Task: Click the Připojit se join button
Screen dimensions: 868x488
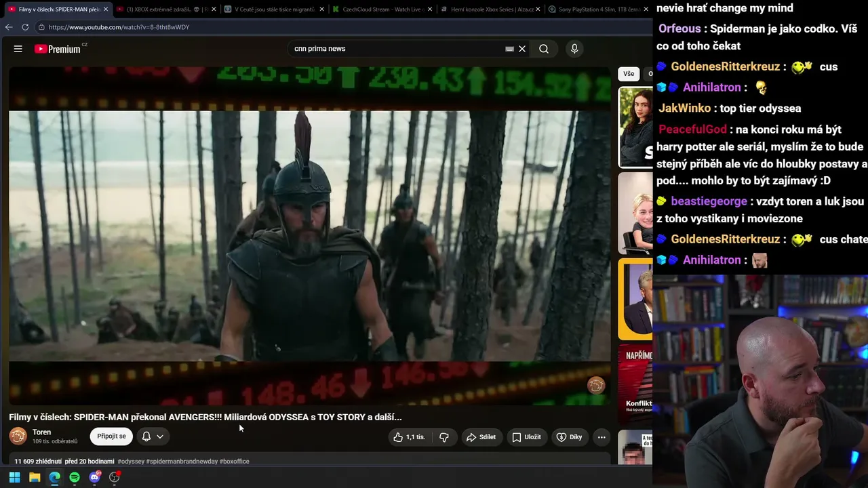Action: coord(111,436)
